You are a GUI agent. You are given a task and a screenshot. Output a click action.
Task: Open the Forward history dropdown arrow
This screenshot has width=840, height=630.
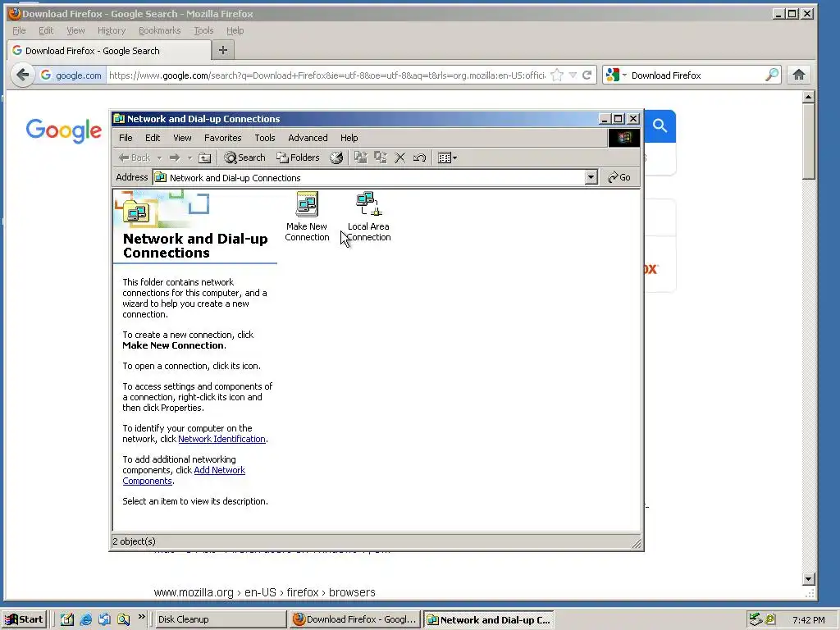(x=189, y=157)
